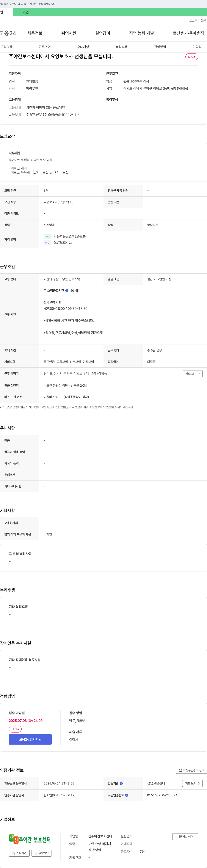
Task: Select the 월급 209만원 이상 wage in summary
Action: [136, 82]
